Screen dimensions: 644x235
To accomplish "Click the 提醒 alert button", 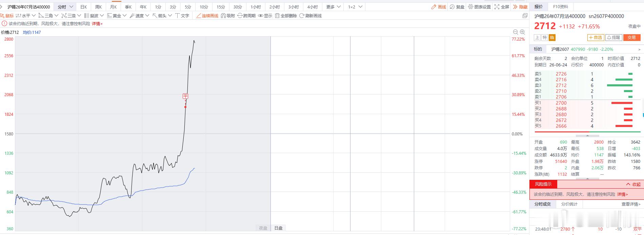I will 613,38.
